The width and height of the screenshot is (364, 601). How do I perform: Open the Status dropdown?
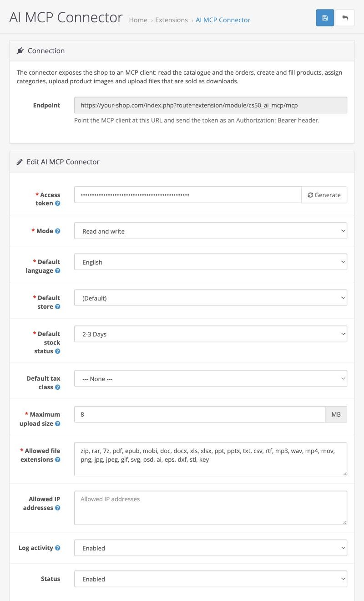pos(211,579)
